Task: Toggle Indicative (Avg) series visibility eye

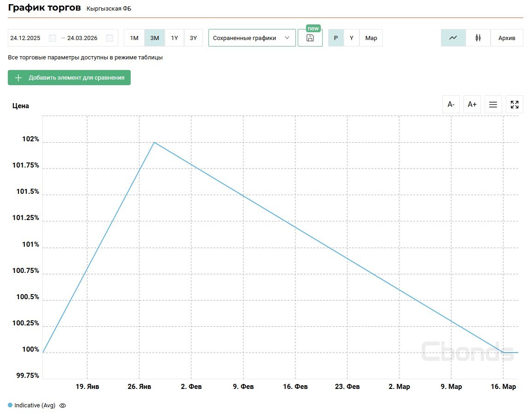Action: pyautogui.click(x=63, y=405)
